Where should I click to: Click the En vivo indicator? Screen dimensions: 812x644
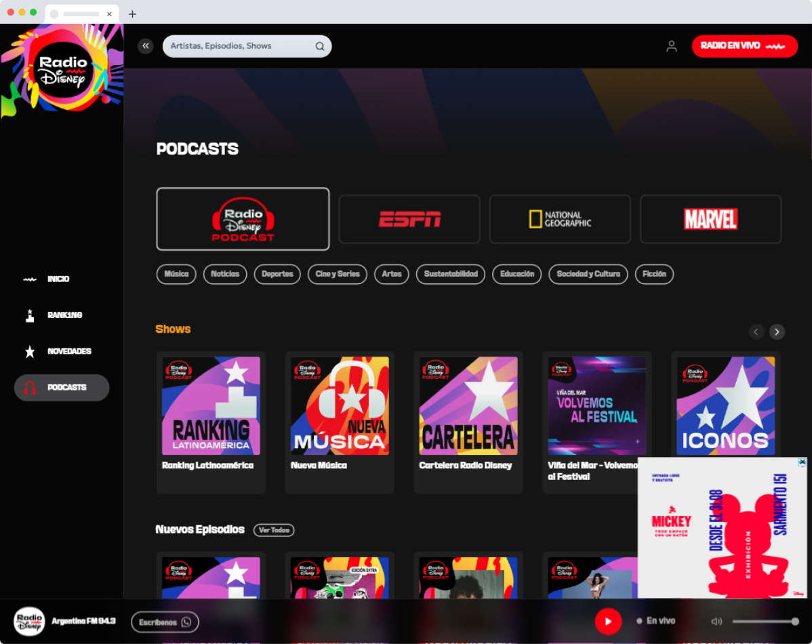tap(655, 621)
